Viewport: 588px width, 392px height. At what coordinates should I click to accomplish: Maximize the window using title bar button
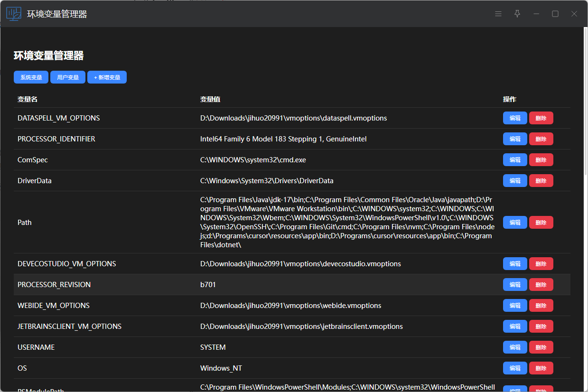[555, 14]
